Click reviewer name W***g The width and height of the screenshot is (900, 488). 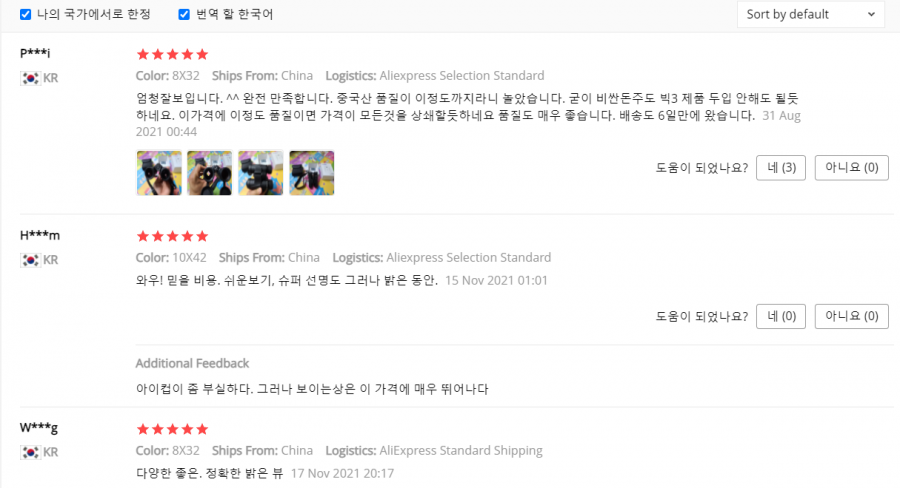tap(38, 428)
